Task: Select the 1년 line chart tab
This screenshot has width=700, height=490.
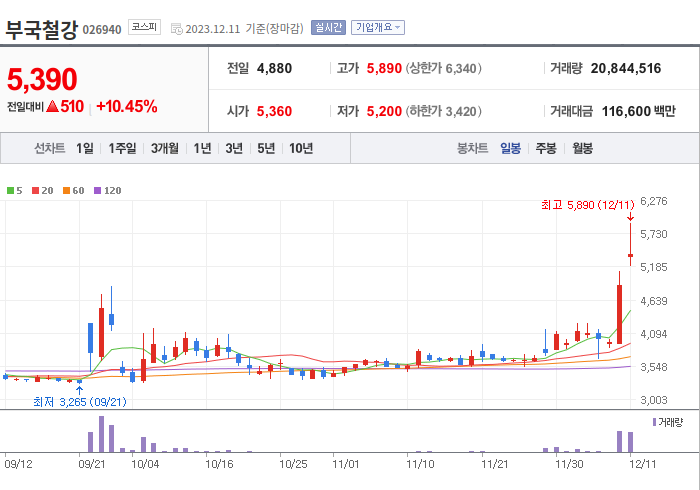Action: (x=202, y=148)
